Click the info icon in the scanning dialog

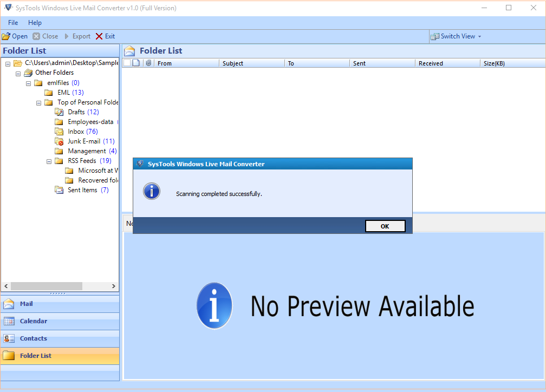[x=152, y=191]
